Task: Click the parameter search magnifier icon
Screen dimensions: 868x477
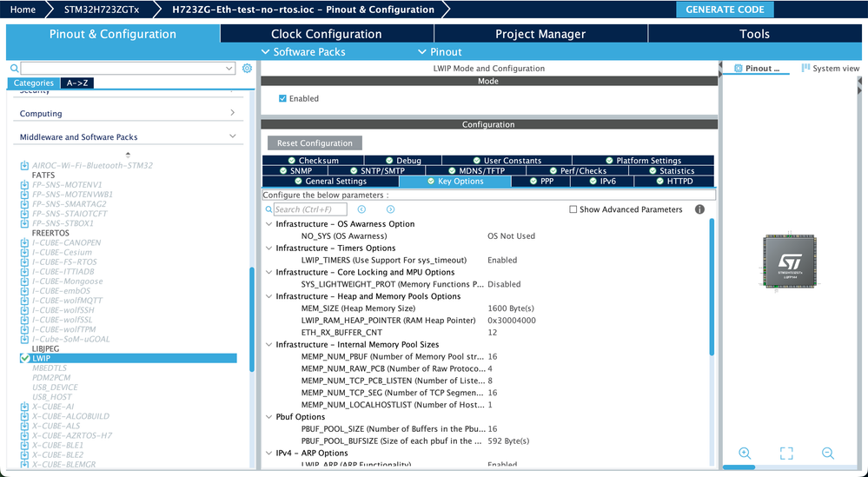Action: (268, 209)
